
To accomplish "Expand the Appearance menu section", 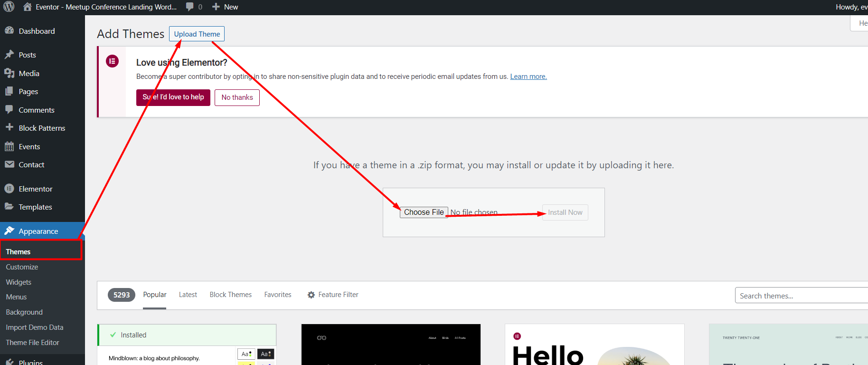I will (38, 231).
